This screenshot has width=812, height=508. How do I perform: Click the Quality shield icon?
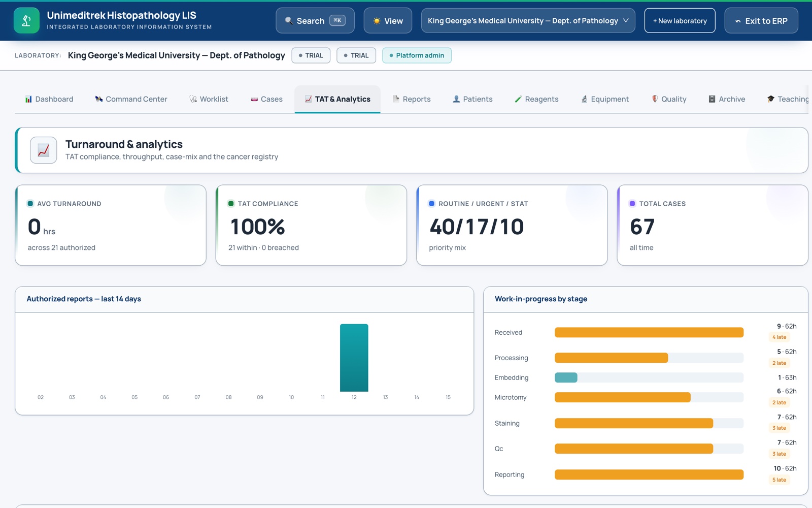(655, 99)
